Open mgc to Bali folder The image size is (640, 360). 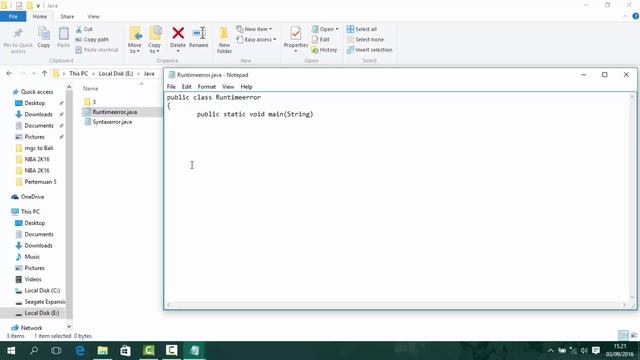coord(39,148)
